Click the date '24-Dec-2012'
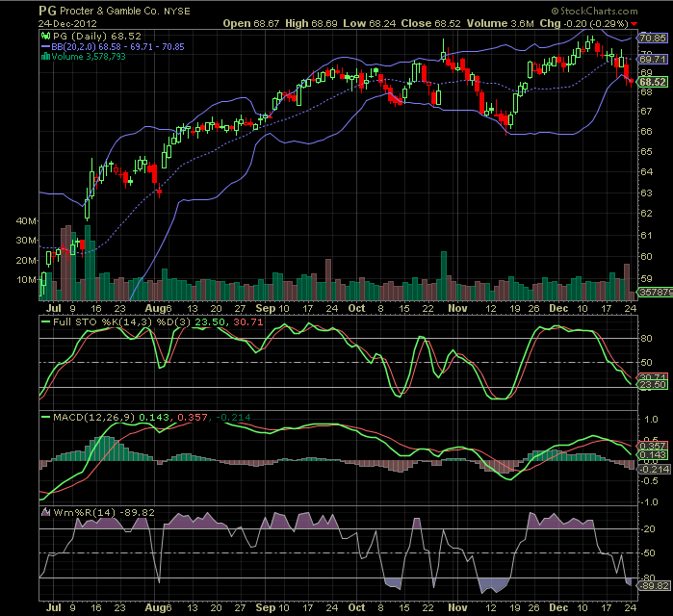673x616 pixels. pyautogui.click(x=67, y=24)
